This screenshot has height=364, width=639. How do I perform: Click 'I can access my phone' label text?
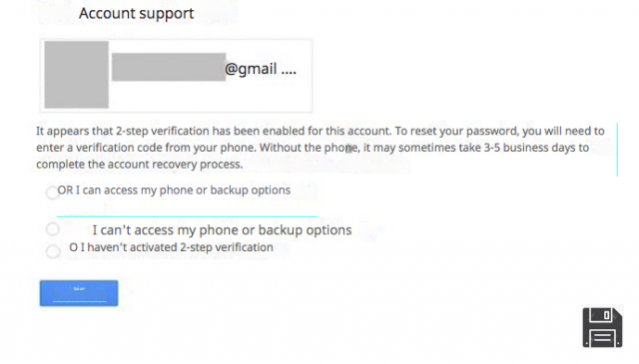point(174,190)
